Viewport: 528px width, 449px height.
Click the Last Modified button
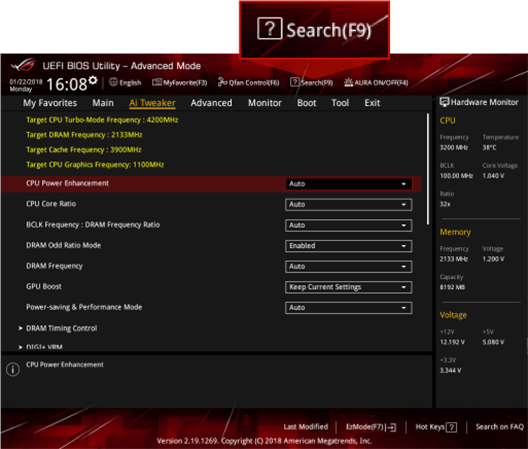(x=305, y=427)
